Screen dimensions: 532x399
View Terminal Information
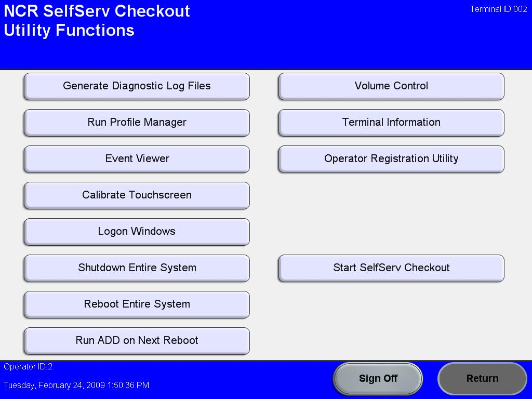[391, 123]
